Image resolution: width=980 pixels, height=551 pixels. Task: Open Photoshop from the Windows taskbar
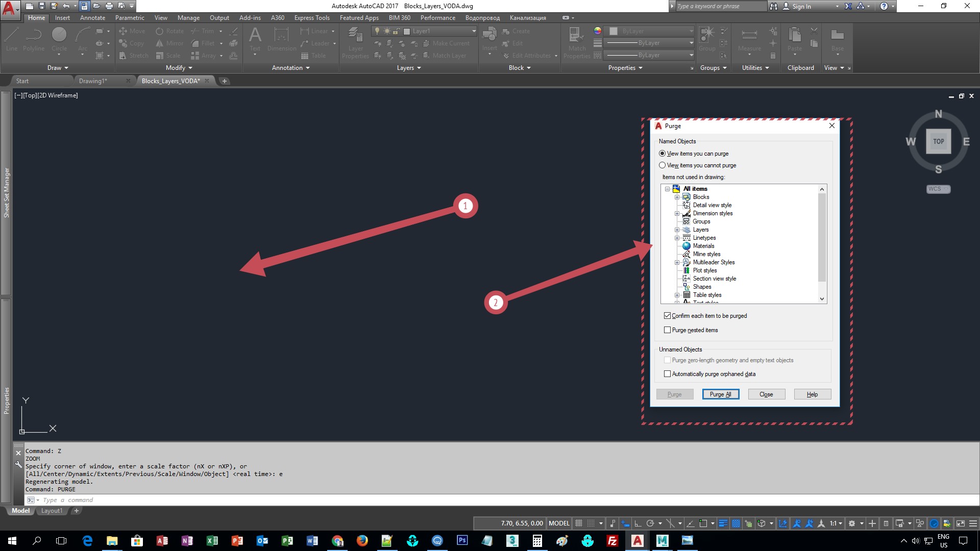(x=462, y=540)
